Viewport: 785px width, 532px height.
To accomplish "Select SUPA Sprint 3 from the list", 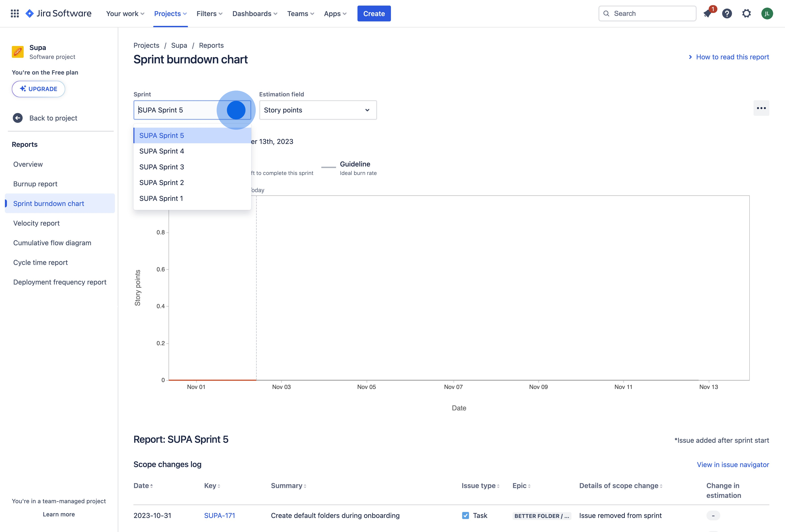I will tap(162, 167).
